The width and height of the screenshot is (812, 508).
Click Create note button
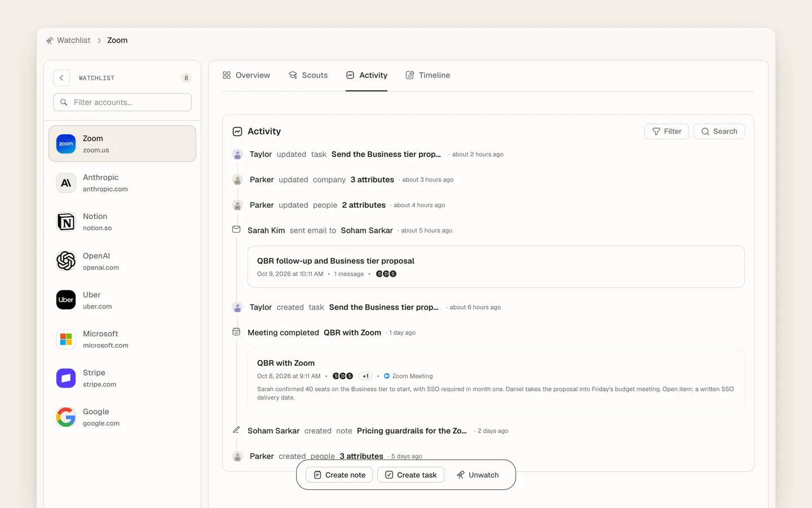point(339,475)
